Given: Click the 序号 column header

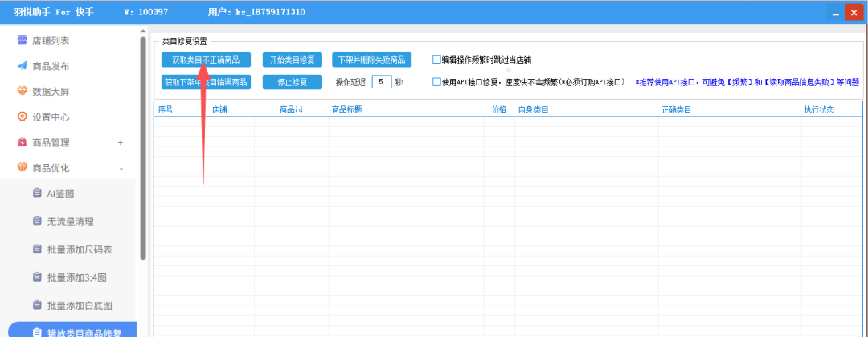Looking at the screenshot, I should click(x=166, y=109).
